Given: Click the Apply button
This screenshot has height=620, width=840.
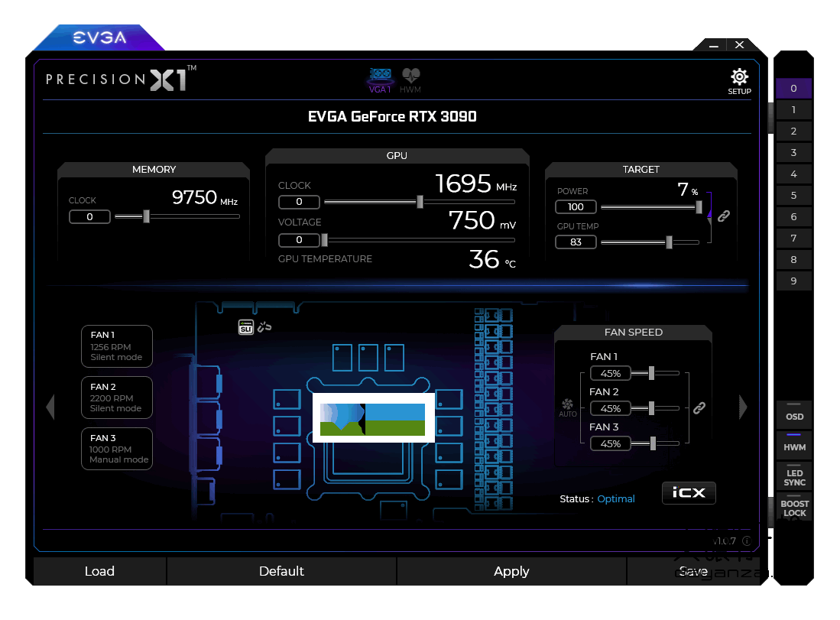Looking at the screenshot, I should [x=511, y=571].
